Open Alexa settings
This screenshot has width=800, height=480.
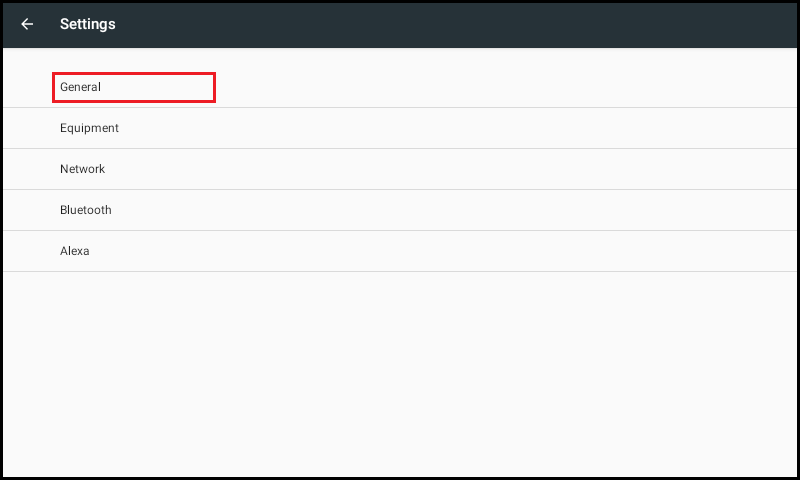(400, 251)
